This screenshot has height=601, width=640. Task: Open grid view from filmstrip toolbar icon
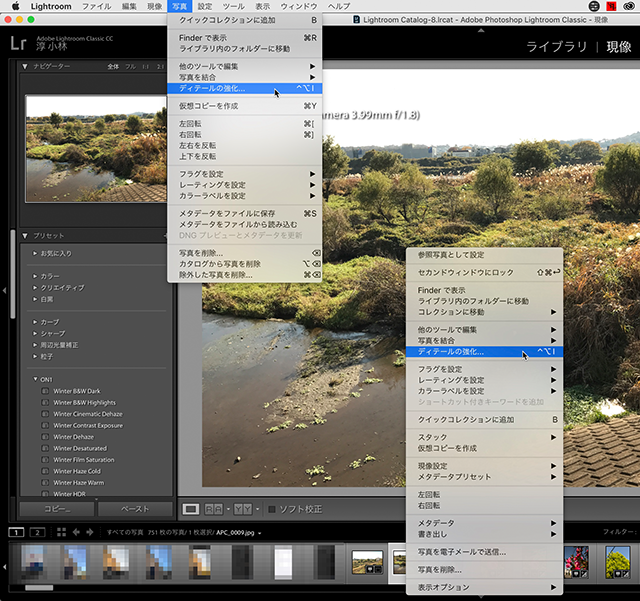point(62,532)
